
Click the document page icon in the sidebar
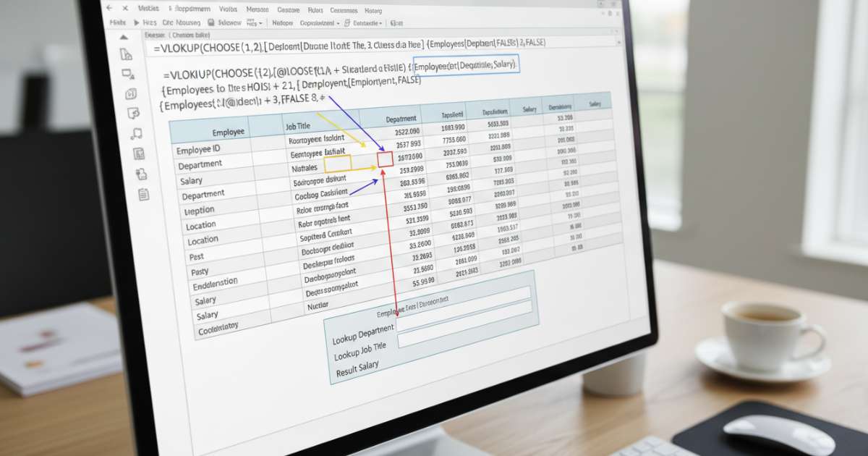click(126, 54)
